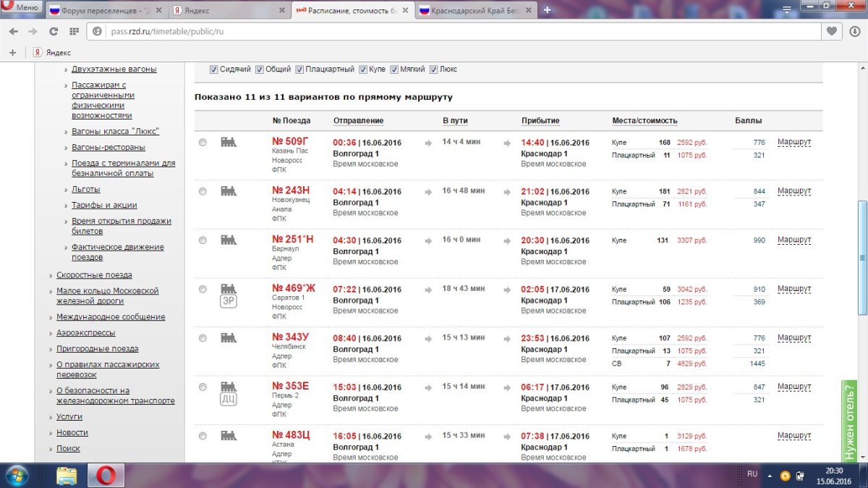Click the back navigation arrow
Viewport: 868px width, 488px height.
12,31
